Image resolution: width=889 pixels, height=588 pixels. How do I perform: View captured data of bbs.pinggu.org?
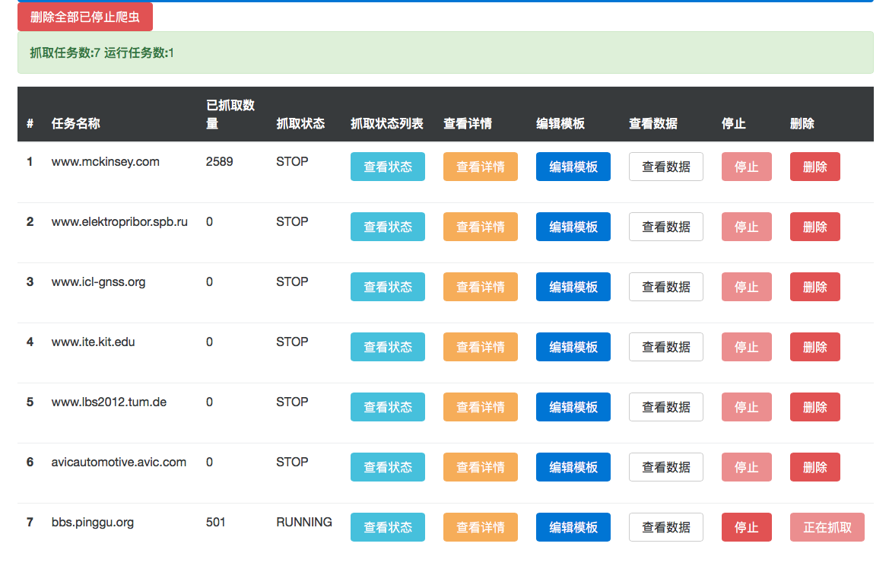pyautogui.click(x=665, y=526)
